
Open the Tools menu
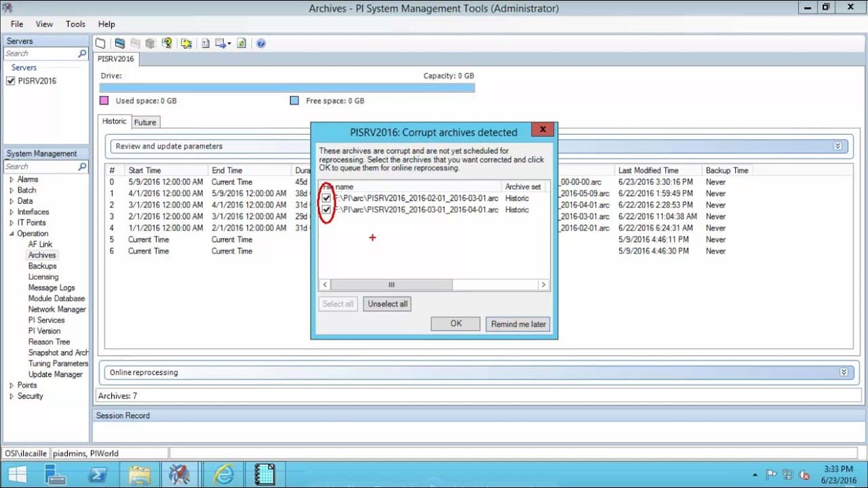pyautogui.click(x=75, y=24)
